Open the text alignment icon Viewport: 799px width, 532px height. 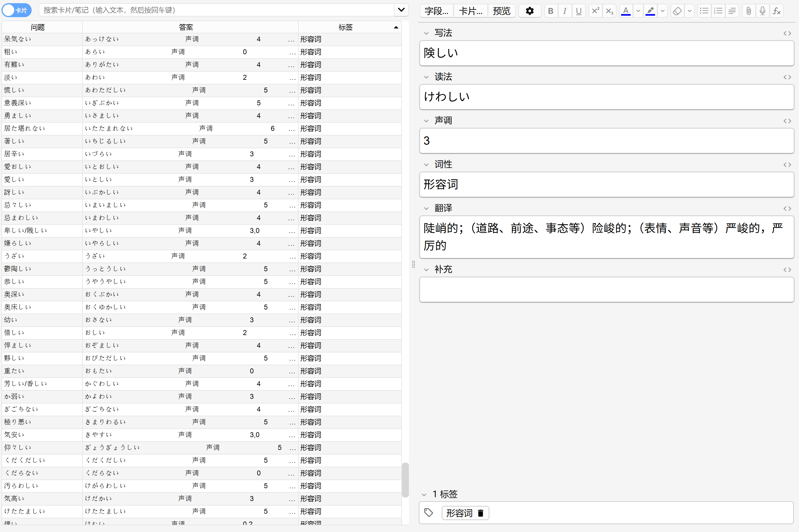732,11
